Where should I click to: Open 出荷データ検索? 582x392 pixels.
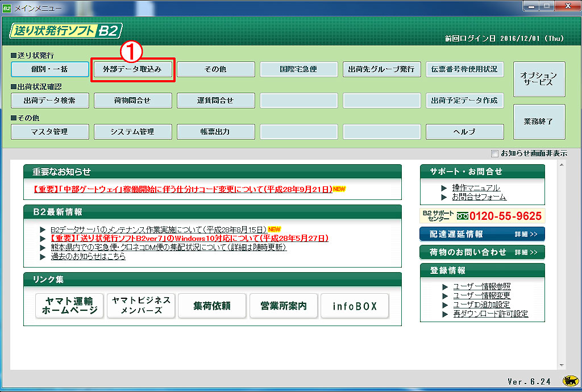[50, 101]
